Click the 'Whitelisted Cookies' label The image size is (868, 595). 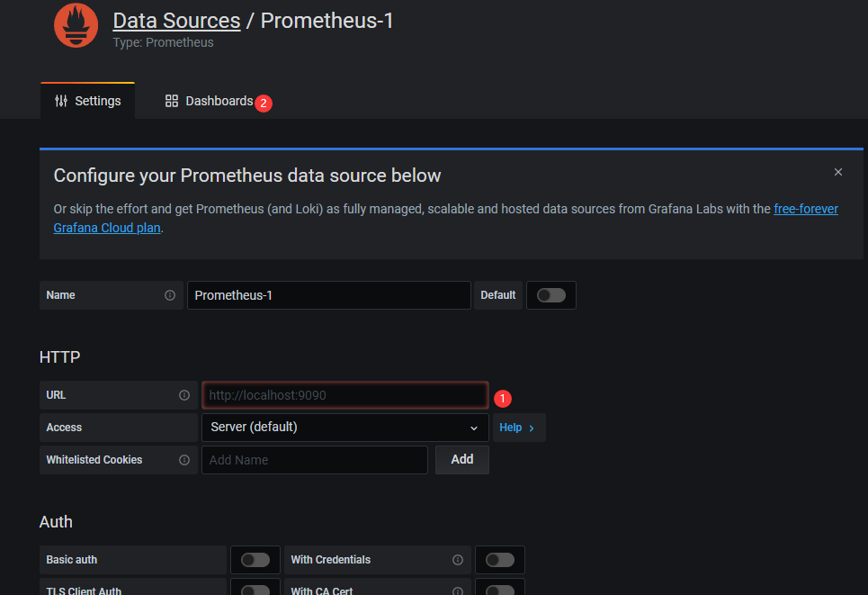(94, 460)
